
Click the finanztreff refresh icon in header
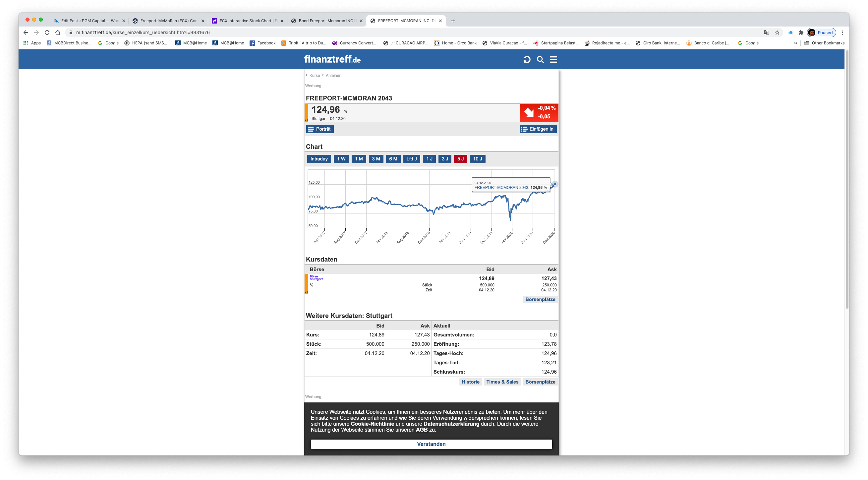coord(527,60)
